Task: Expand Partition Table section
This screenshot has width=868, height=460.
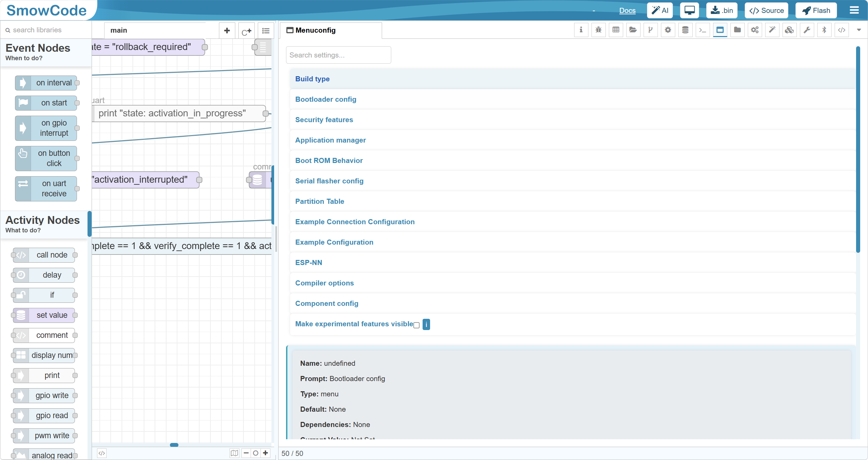Action: coord(572,201)
